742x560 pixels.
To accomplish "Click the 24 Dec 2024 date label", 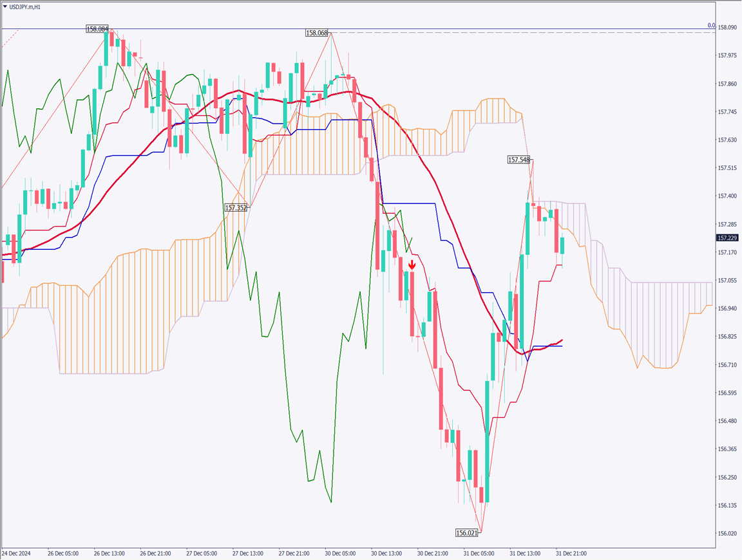I will 16,553.
